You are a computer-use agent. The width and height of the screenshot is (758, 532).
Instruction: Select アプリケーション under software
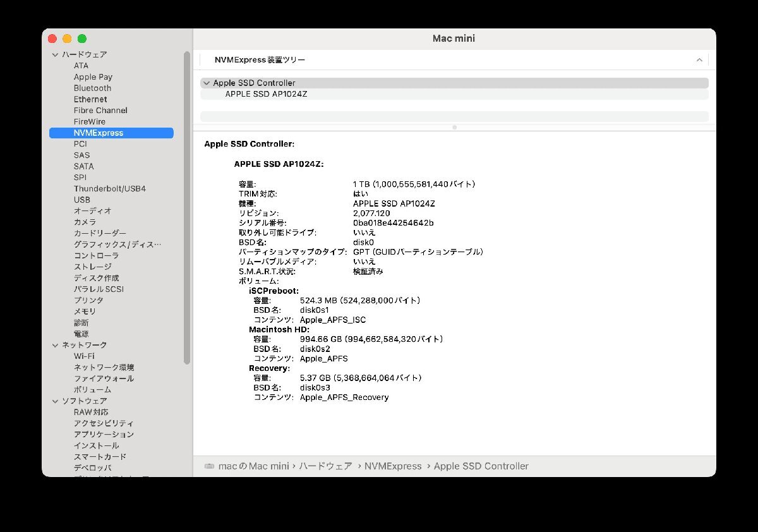104,435
